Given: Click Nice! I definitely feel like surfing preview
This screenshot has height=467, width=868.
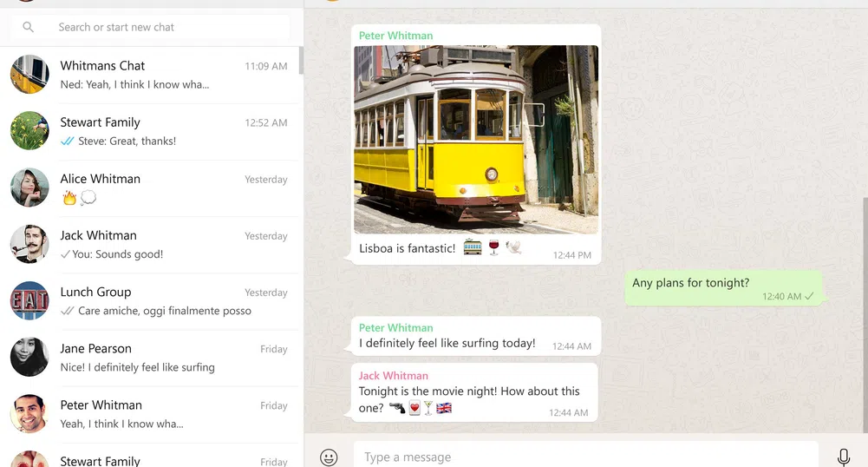Looking at the screenshot, I should [x=137, y=367].
